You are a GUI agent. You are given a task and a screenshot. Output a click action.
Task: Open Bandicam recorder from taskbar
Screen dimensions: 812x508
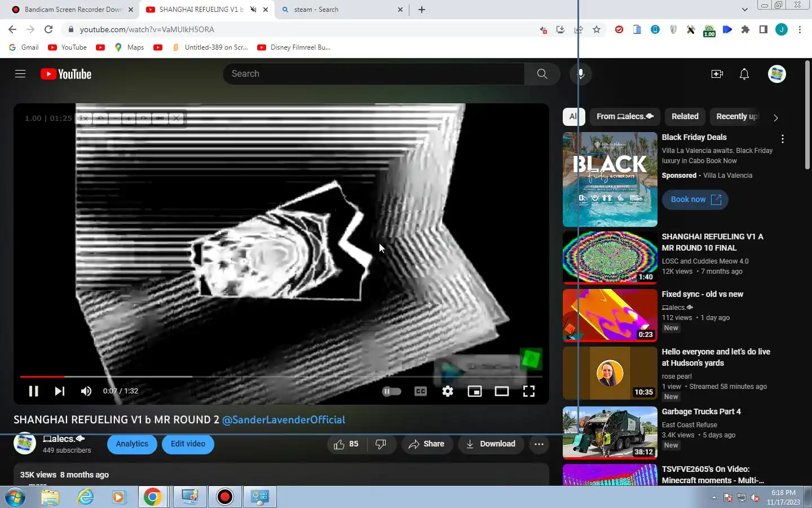[x=224, y=497]
